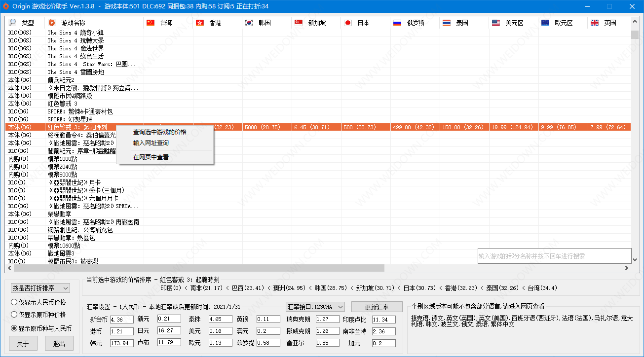Viewport: 644px width, 357px height.
Task: Click the EU flag icon for 欧元区
Action: pyautogui.click(x=545, y=23)
